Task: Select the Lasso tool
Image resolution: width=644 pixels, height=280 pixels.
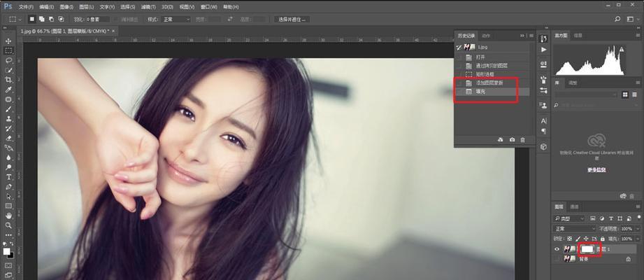Action: coord(8,61)
